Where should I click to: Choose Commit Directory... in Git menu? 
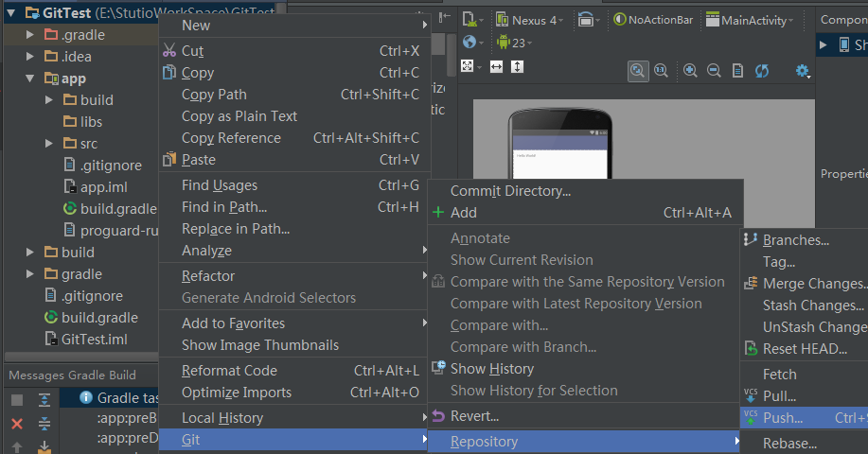[510, 191]
